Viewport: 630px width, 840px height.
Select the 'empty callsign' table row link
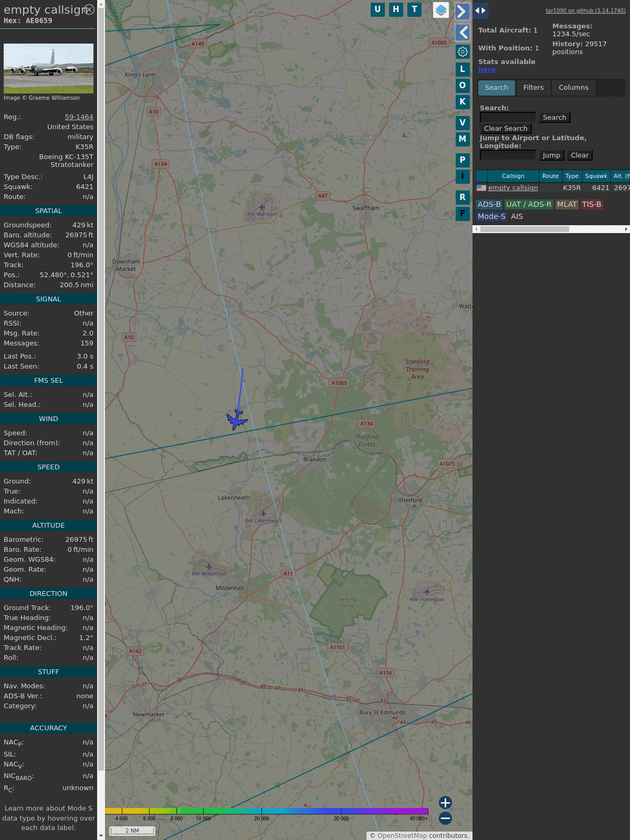coord(513,188)
